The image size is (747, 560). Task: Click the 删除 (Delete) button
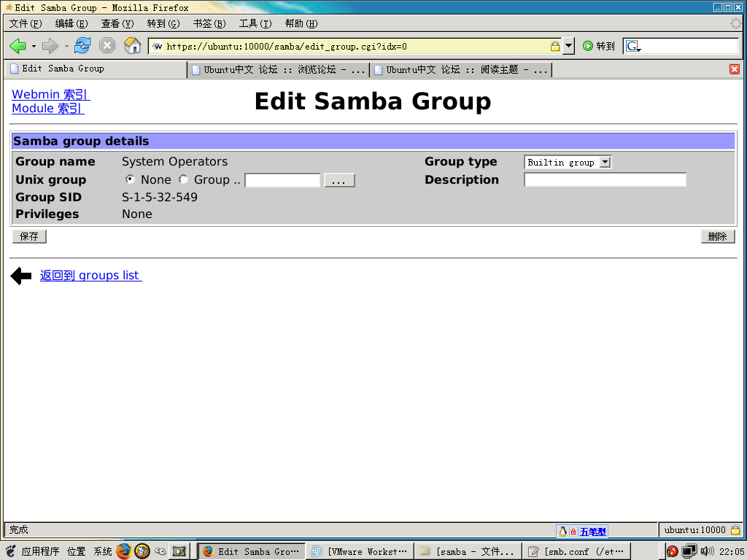tap(718, 236)
